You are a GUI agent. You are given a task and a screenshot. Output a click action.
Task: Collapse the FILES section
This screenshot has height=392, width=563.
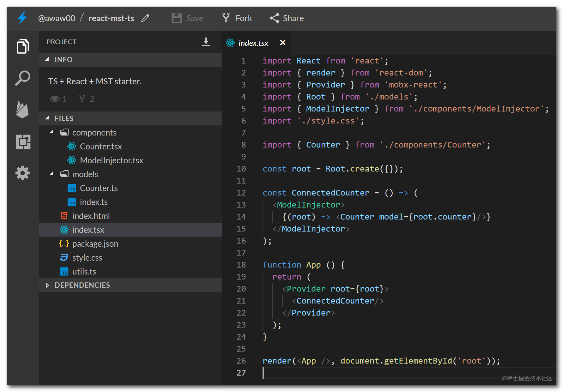47,118
